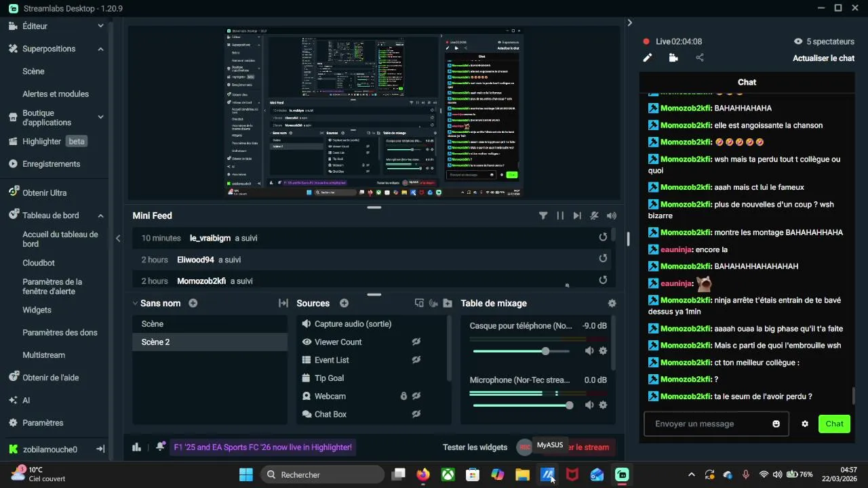The width and height of the screenshot is (868, 488).
Task: Pause the Mini Feed alert queue
Action: pyautogui.click(x=560, y=216)
